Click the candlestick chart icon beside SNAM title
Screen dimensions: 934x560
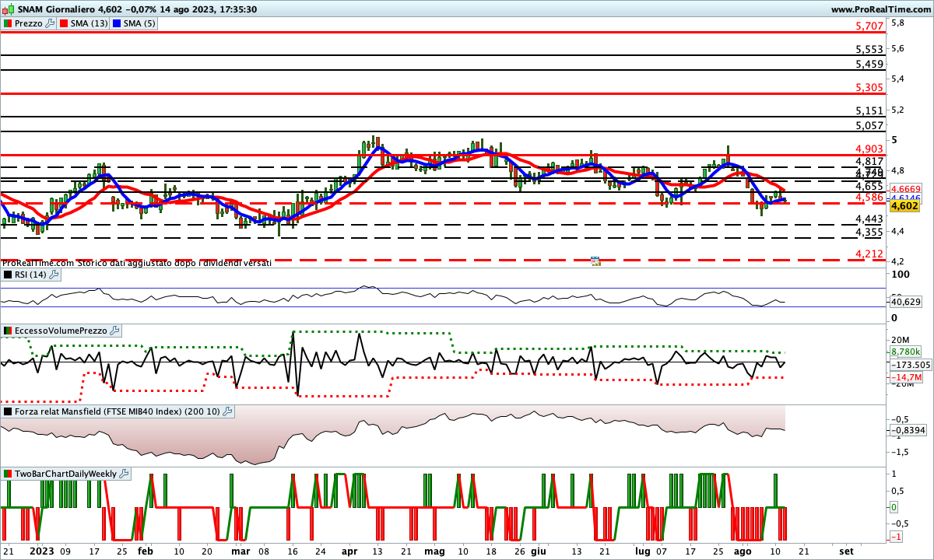point(7,9)
